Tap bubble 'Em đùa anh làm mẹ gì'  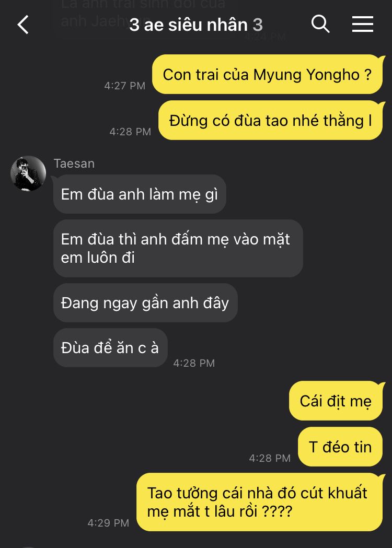140,194
